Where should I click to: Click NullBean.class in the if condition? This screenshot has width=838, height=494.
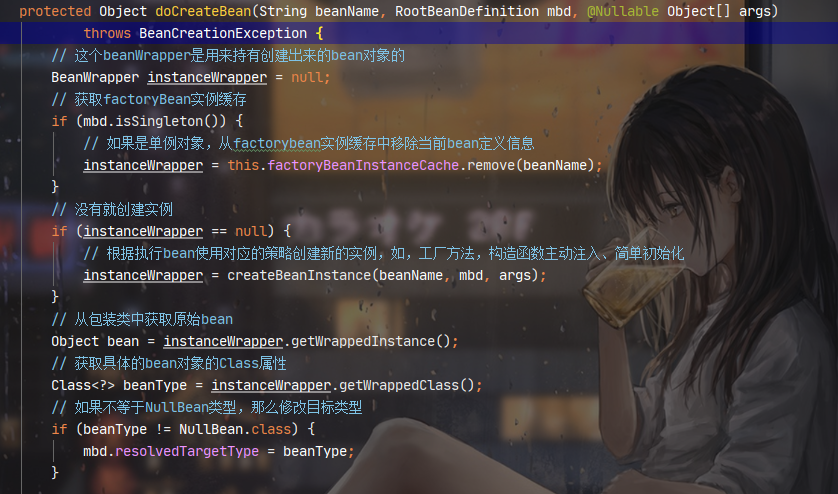(235, 429)
